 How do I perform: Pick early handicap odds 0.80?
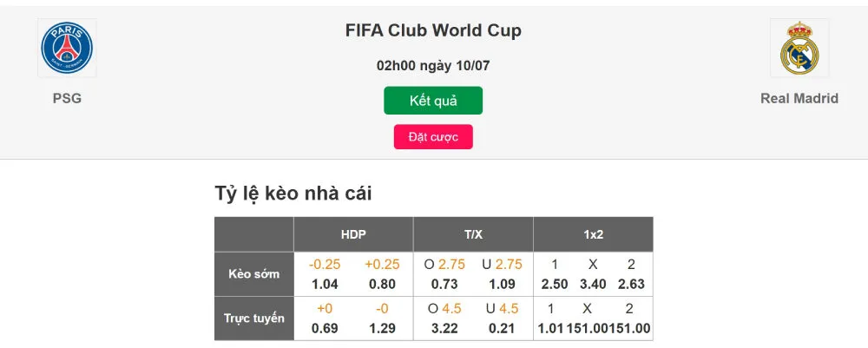tap(382, 284)
